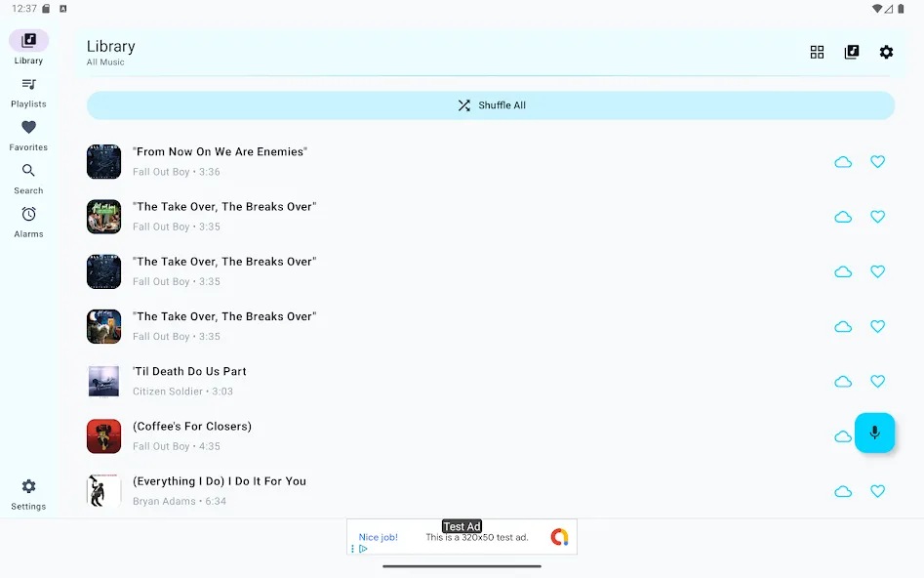Screen dimensions: 924x578
Task: Open the gear settings in header
Action: 886,52
